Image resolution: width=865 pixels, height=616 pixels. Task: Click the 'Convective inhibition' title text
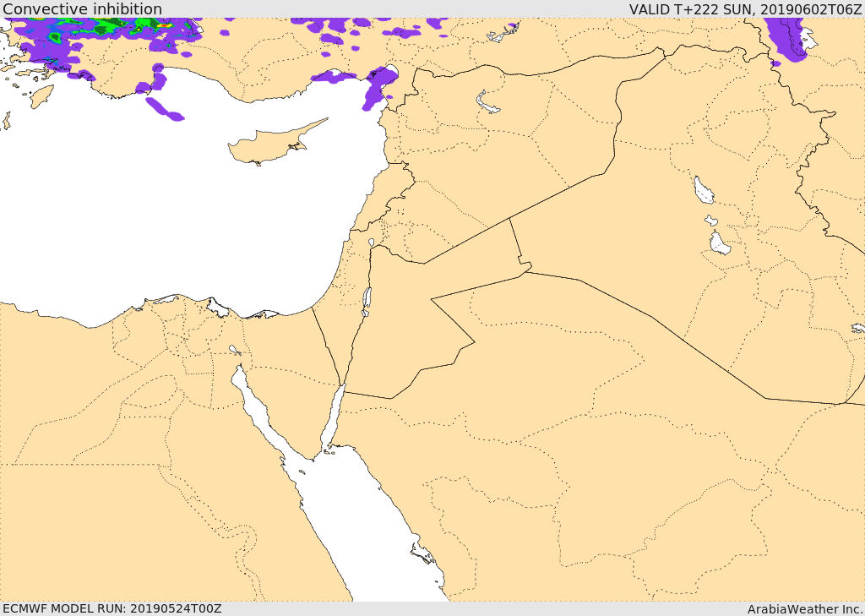82,8
